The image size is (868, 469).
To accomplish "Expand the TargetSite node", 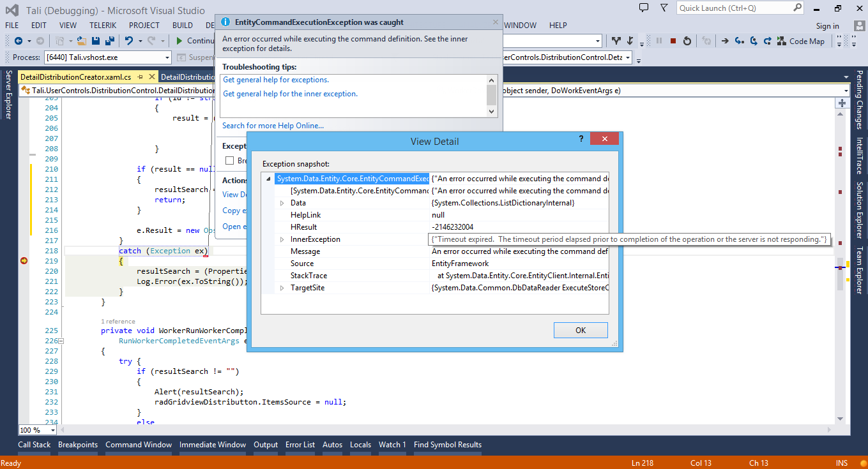I will point(282,288).
